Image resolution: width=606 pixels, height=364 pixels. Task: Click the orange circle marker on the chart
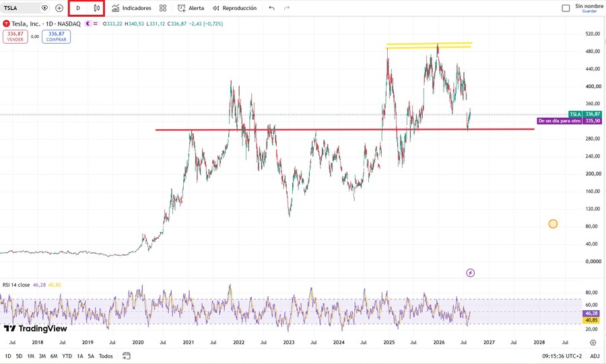[553, 224]
